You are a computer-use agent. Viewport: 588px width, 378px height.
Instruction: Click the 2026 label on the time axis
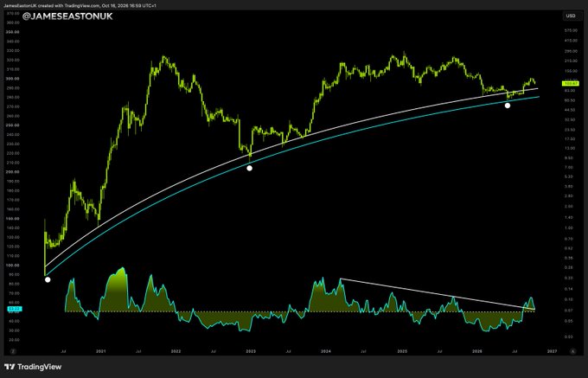click(x=477, y=351)
